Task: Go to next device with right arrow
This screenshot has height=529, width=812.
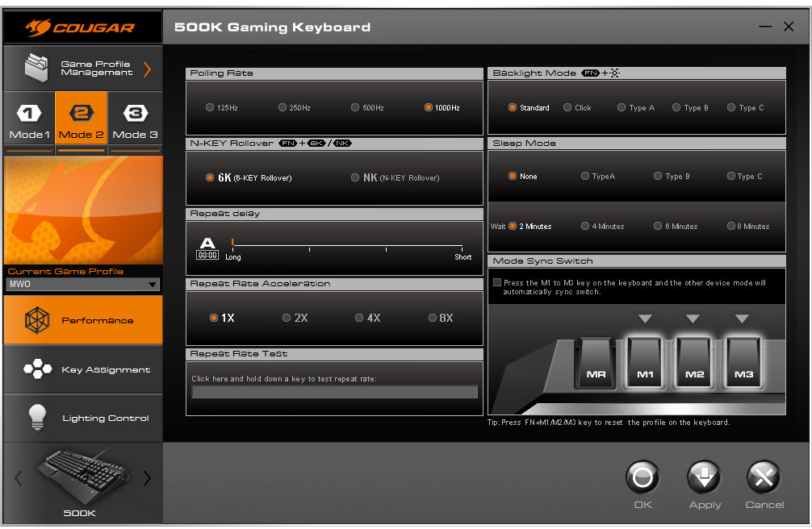Action: click(147, 478)
